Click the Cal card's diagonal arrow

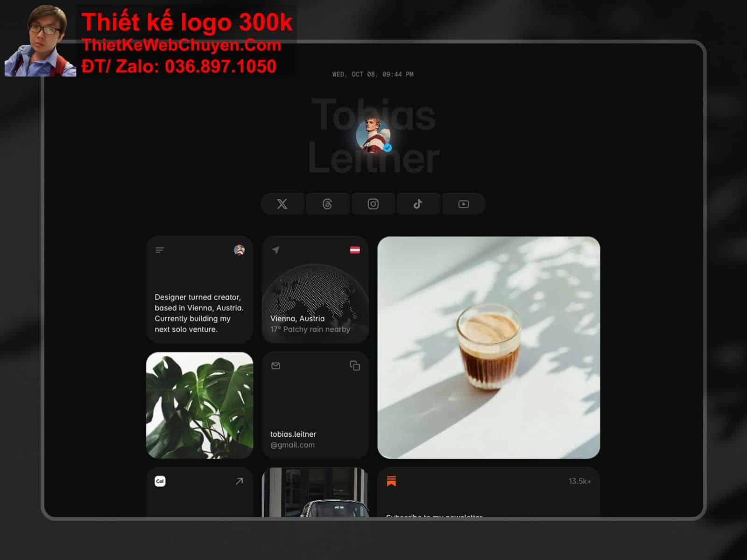239,481
